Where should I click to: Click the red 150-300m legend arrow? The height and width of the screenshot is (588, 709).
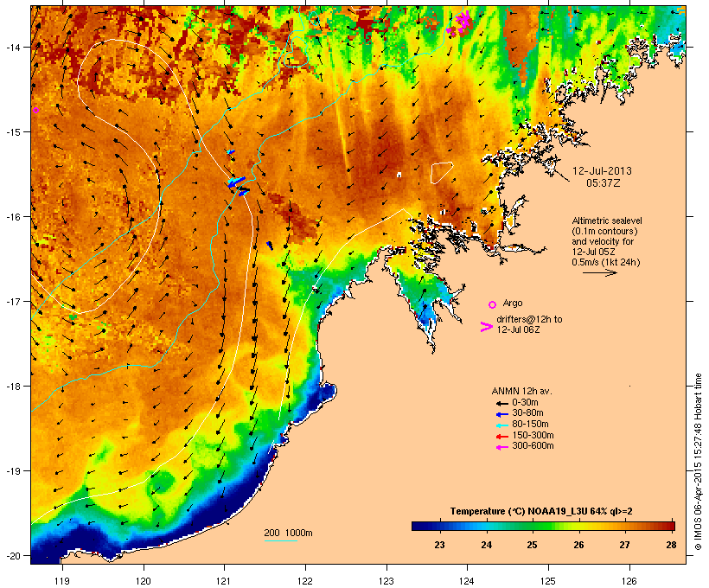click(501, 436)
